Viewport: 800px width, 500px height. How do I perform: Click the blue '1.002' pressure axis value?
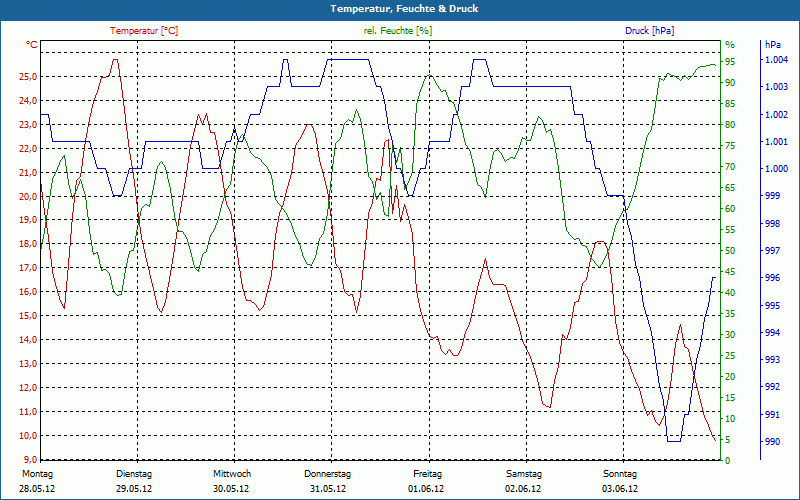(776, 114)
